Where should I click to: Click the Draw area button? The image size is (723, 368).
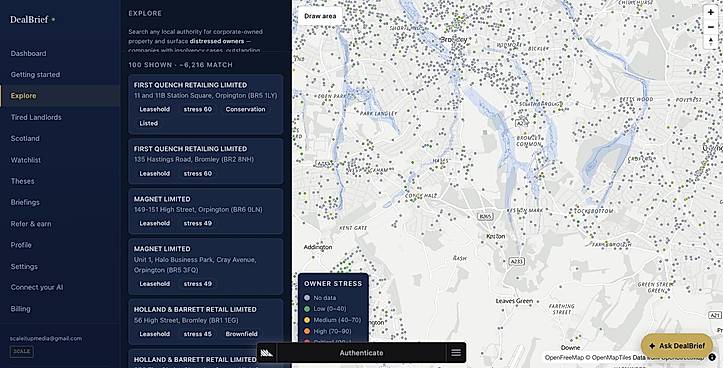(x=320, y=16)
